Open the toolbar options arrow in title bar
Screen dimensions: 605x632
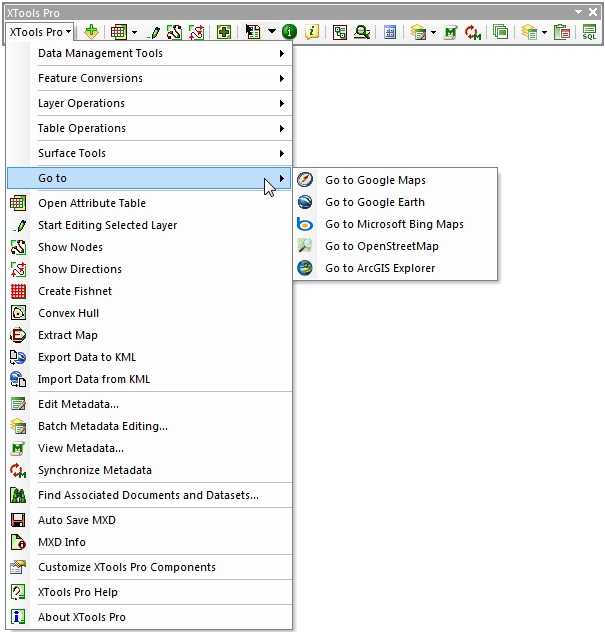pyautogui.click(x=578, y=12)
